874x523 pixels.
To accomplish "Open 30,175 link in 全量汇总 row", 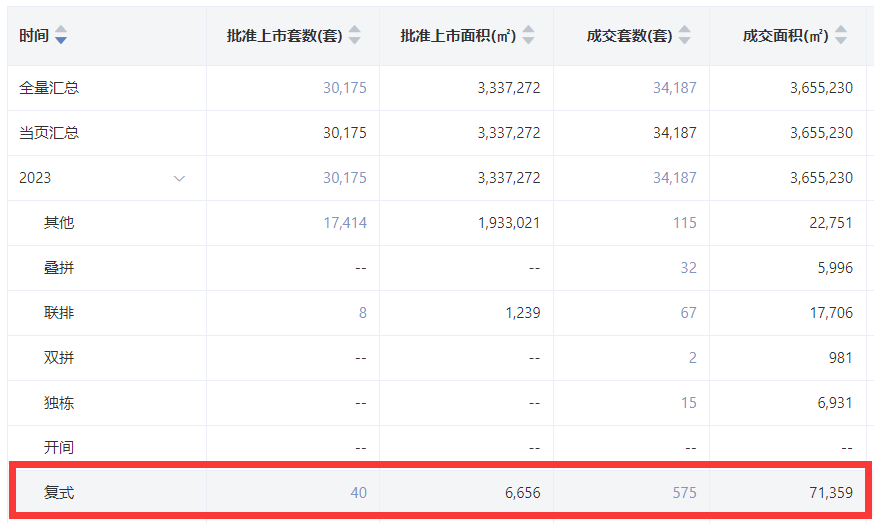I will coord(345,88).
